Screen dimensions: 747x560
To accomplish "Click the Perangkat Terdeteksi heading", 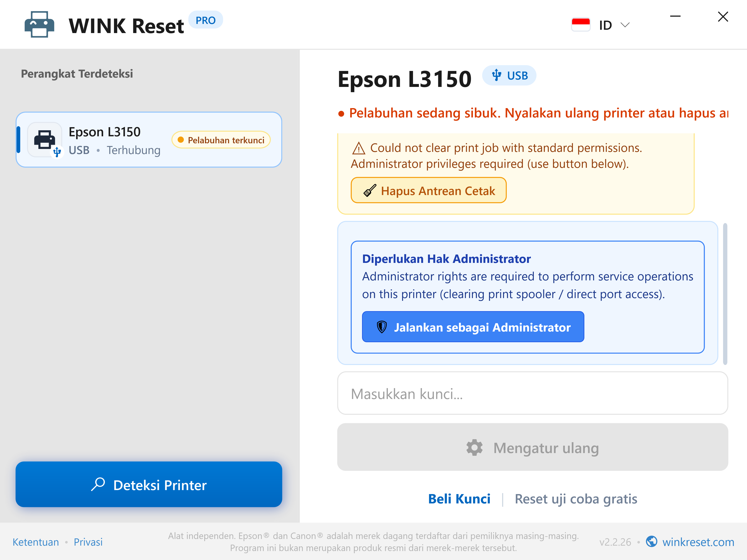I will pos(77,73).
